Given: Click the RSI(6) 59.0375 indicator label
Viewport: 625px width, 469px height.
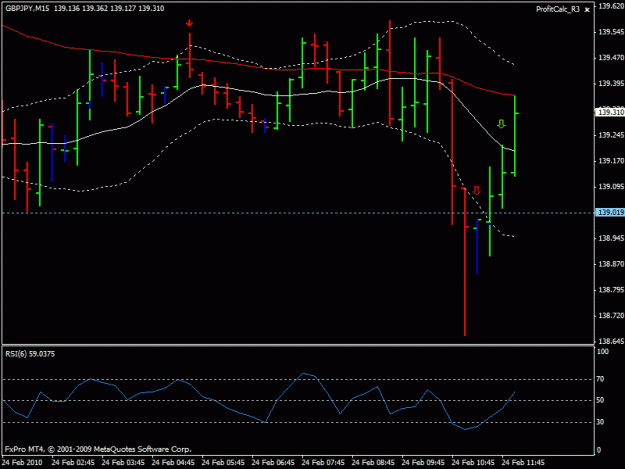Looking at the screenshot, I should coord(30,354).
